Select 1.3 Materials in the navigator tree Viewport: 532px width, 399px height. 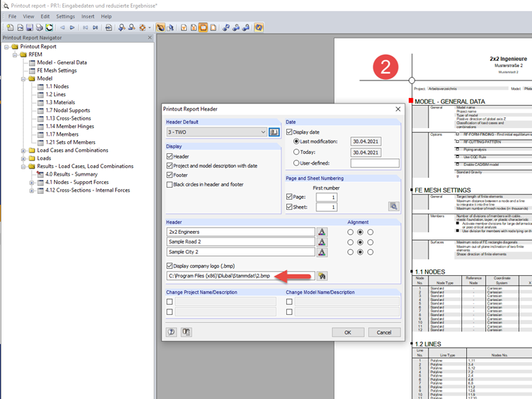point(60,102)
